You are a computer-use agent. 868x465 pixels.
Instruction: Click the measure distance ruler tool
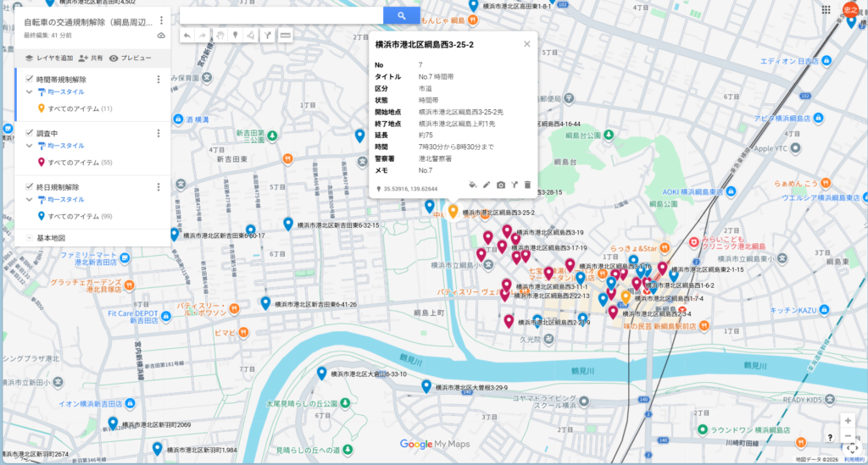pos(286,36)
